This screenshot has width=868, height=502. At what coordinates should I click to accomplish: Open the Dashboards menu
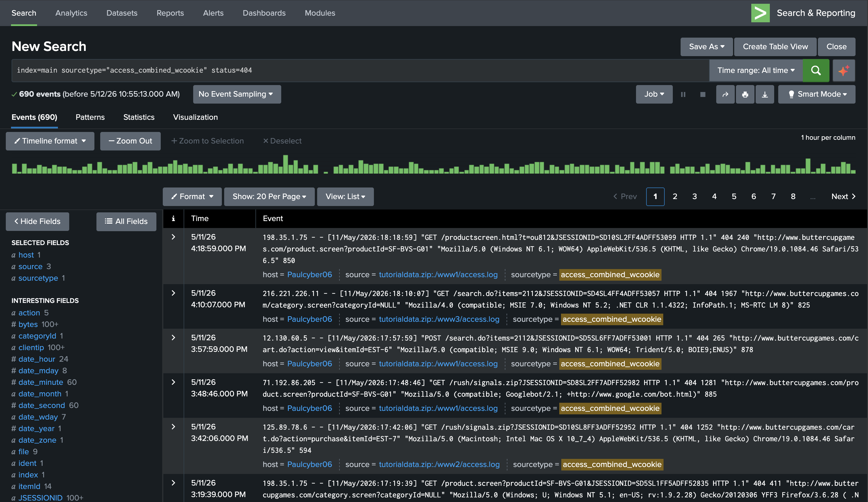[264, 13]
